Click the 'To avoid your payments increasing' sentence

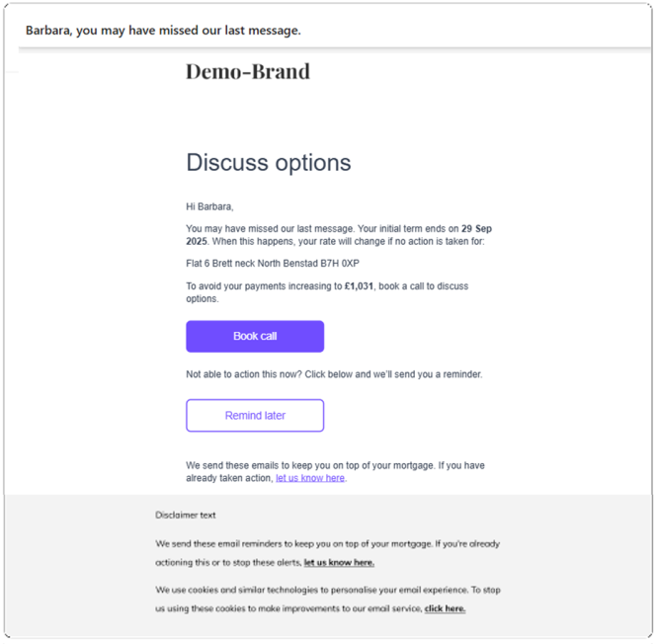pos(327,292)
